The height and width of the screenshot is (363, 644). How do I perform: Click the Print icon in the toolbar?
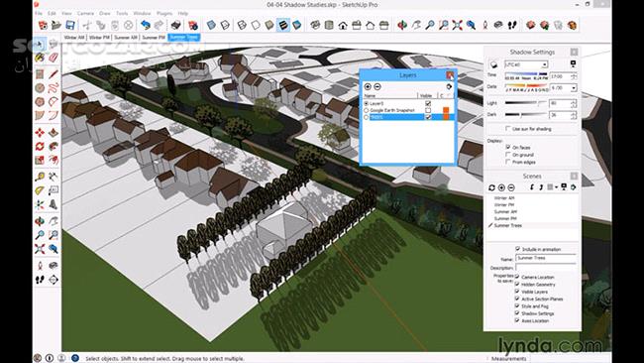[x=175, y=25]
